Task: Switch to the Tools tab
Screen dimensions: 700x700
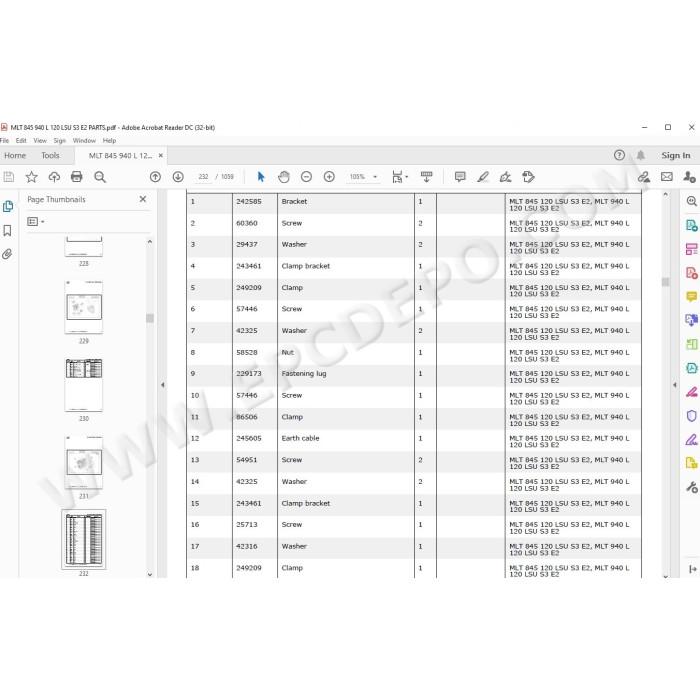Action: point(50,155)
